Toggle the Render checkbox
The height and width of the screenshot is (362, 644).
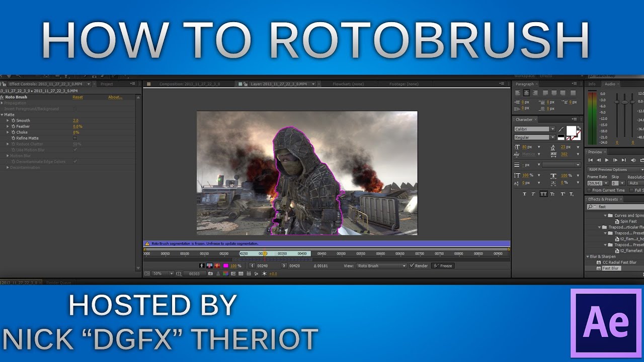click(412, 265)
